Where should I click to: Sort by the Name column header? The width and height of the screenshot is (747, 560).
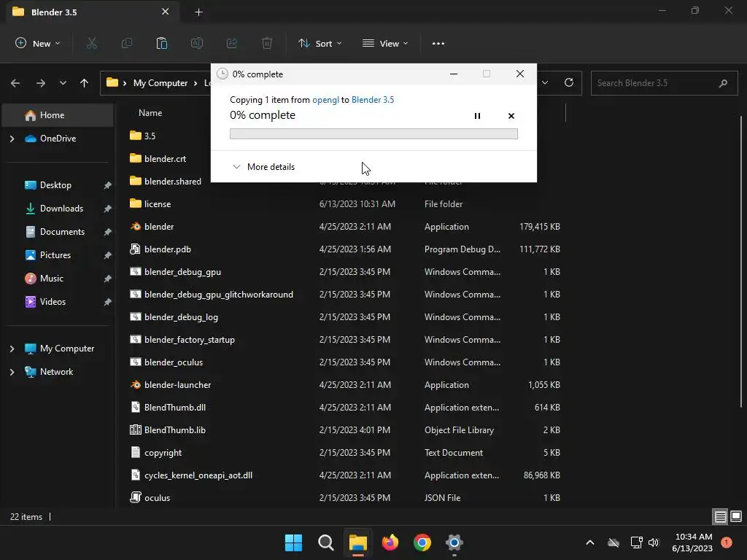pyautogui.click(x=150, y=113)
